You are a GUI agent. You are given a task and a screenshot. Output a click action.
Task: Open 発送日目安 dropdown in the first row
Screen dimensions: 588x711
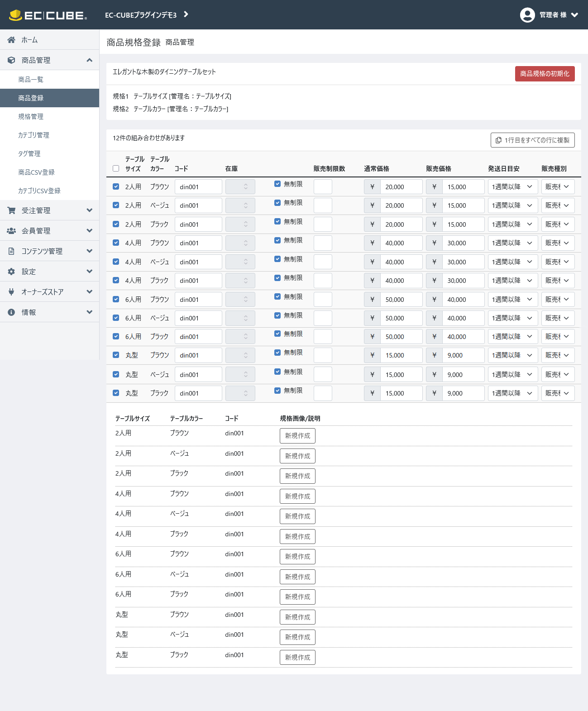pos(512,187)
